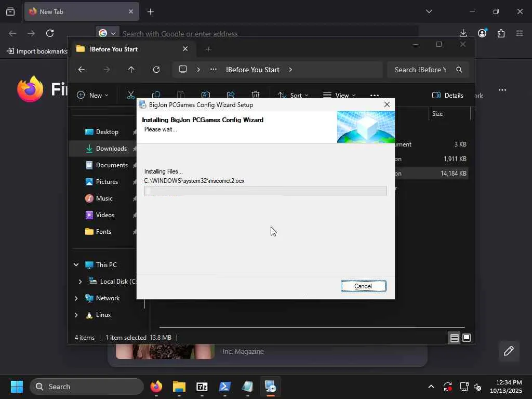The image size is (532, 399).
Task: Click the This PC monitor icon in Explorer address bar
Action: coord(183,70)
